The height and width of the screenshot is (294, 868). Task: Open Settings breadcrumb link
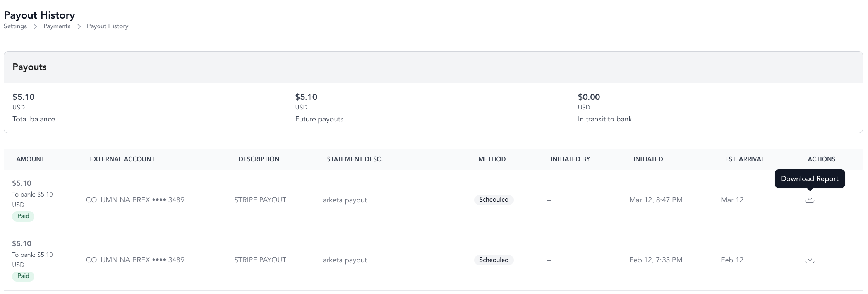15,26
